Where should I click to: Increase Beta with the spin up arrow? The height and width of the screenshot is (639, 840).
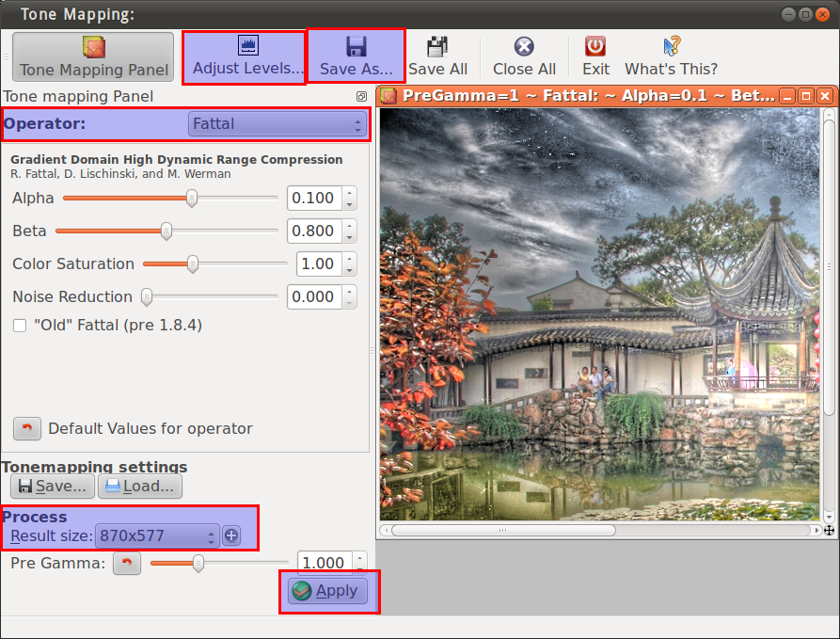pyautogui.click(x=349, y=226)
